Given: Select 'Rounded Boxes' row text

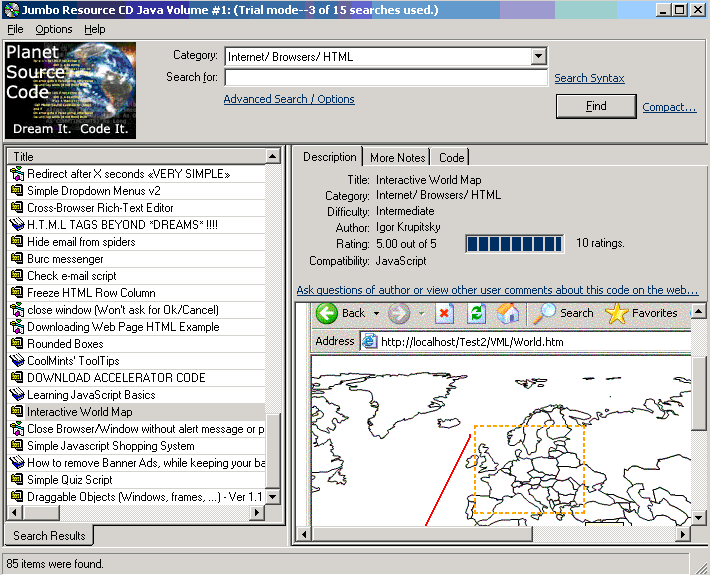Looking at the screenshot, I should tap(65, 344).
